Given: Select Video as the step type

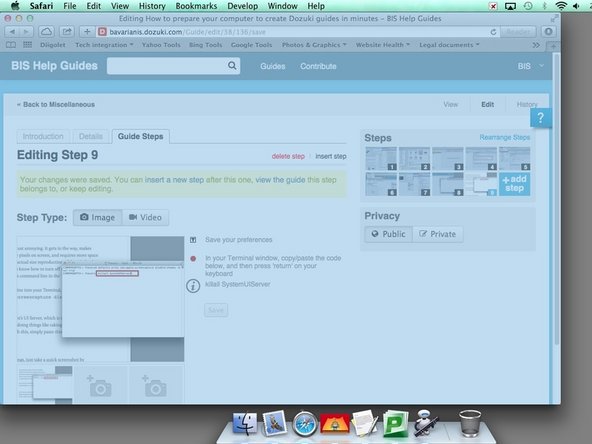Looking at the screenshot, I should coord(145,217).
